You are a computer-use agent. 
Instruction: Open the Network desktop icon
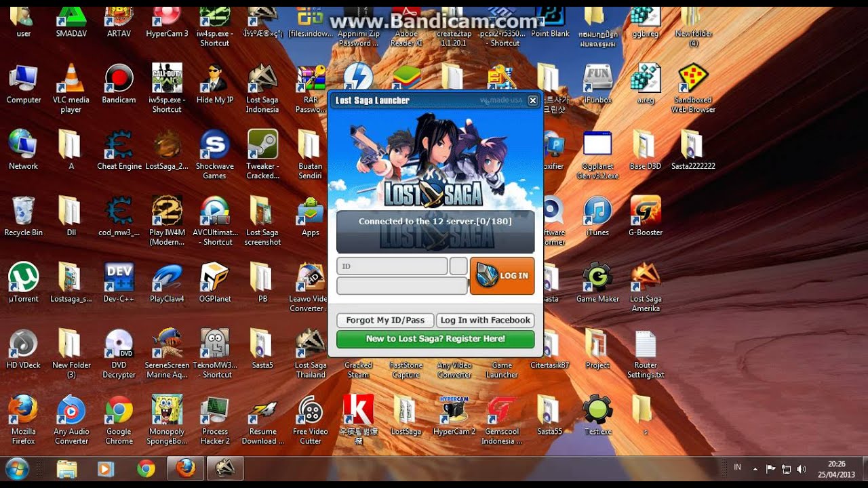point(23,150)
